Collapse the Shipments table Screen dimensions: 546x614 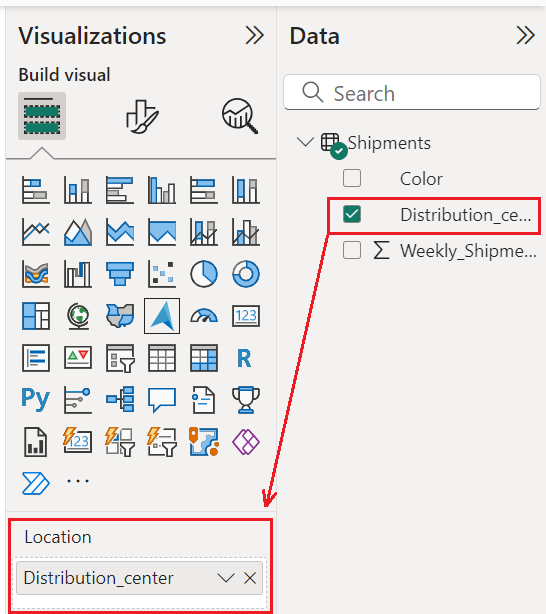point(305,142)
